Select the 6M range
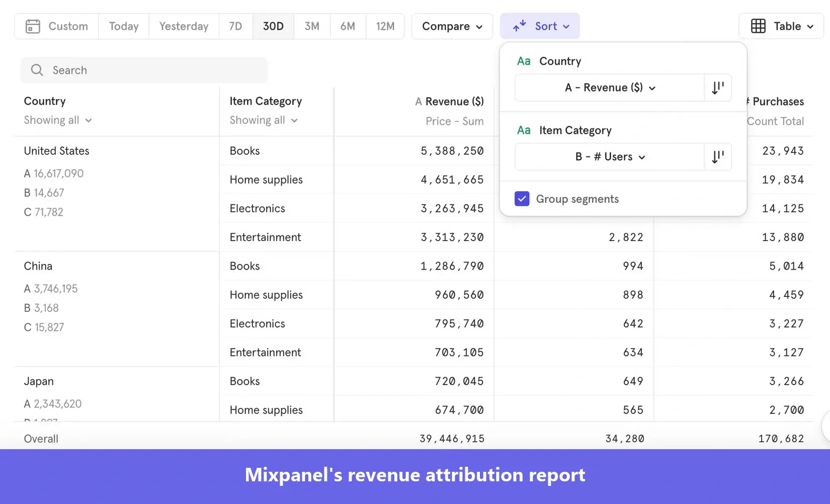The width and height of the screenshot is (830, 504). point(348,26)
